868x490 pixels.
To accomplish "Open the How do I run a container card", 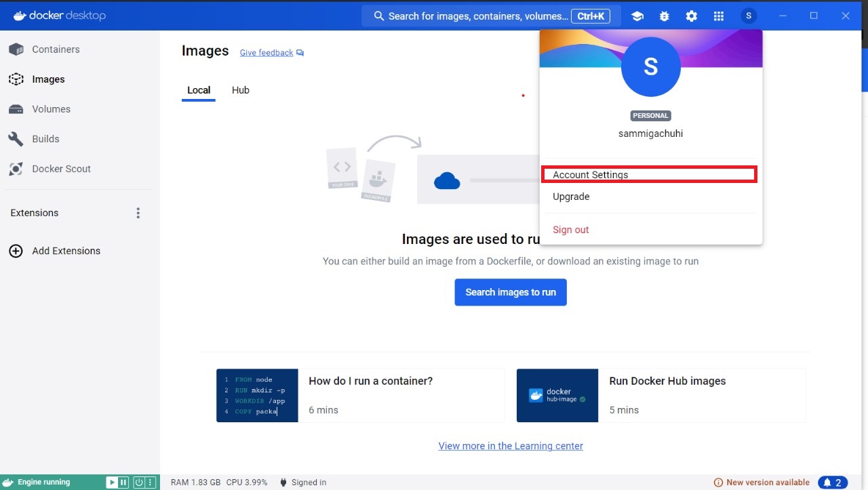I will tap(361, 395).
